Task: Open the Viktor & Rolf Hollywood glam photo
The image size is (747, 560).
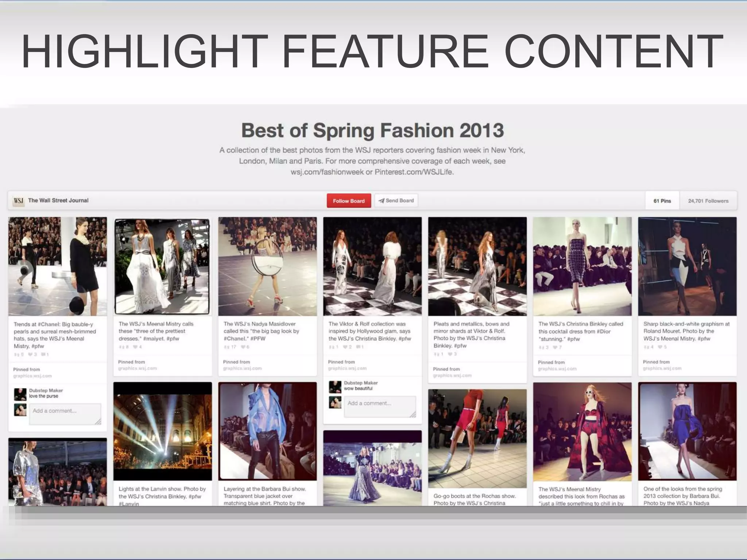Action: 372,267
